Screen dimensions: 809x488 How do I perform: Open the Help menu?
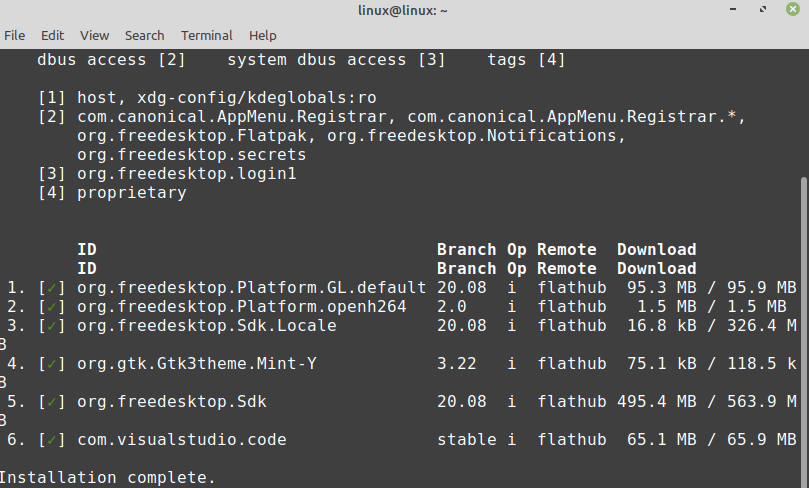point(262,35)
